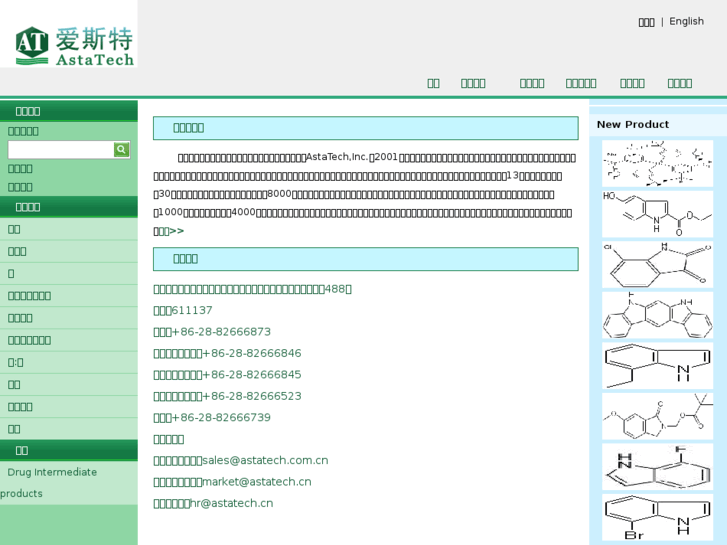
Task: Open the bromo indole product thumbnail
Action: pos(657,517)
